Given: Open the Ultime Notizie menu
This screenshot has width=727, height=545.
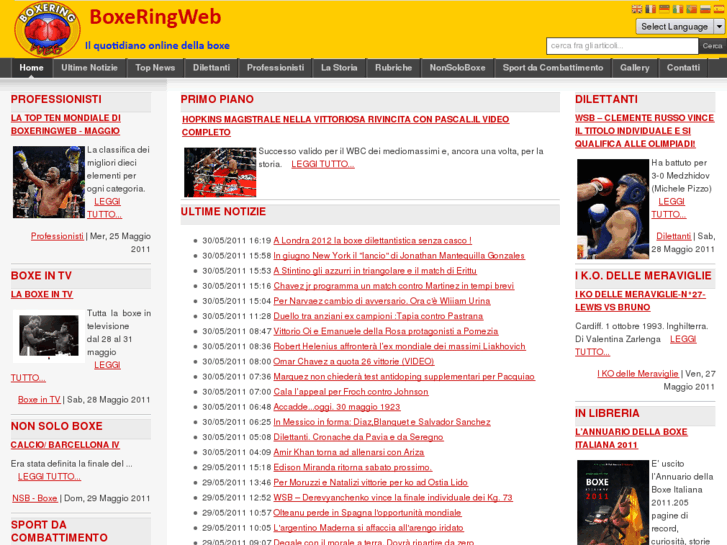Looking at the screenshot, I should pos(89,68).
